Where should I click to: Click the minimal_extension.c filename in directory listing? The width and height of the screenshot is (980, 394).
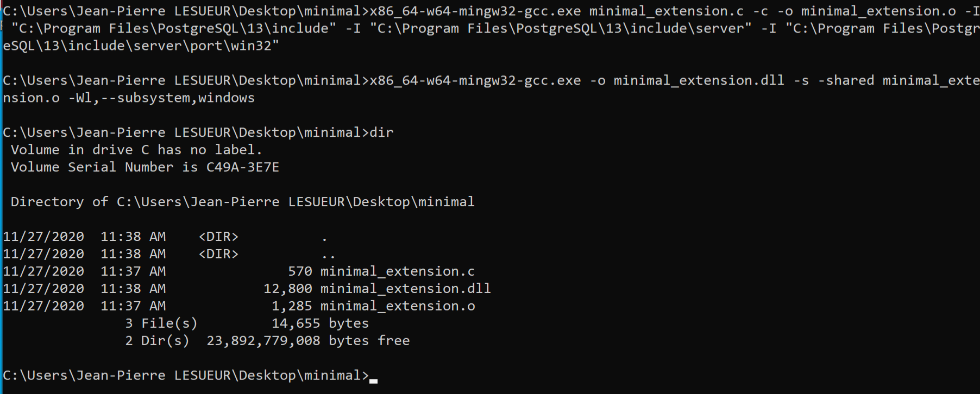point(397,271)
